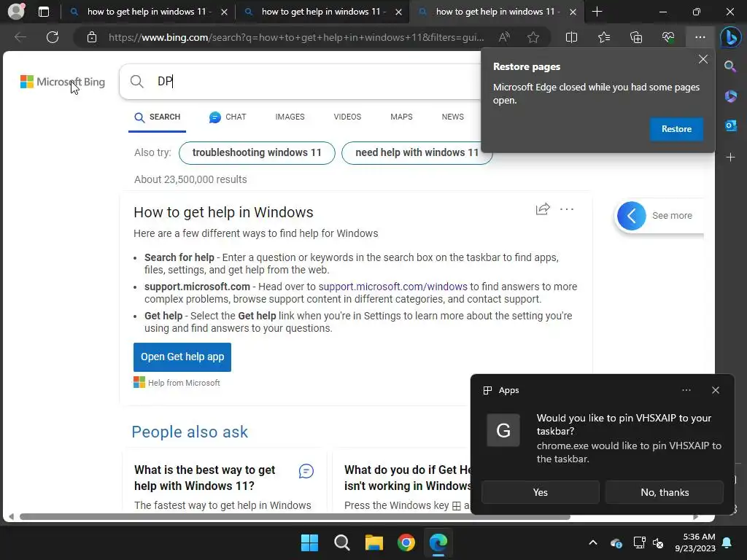Close the Restore pages popup
Screen dimensions: 747x560
pyautogui.click(x=703, y=59)
